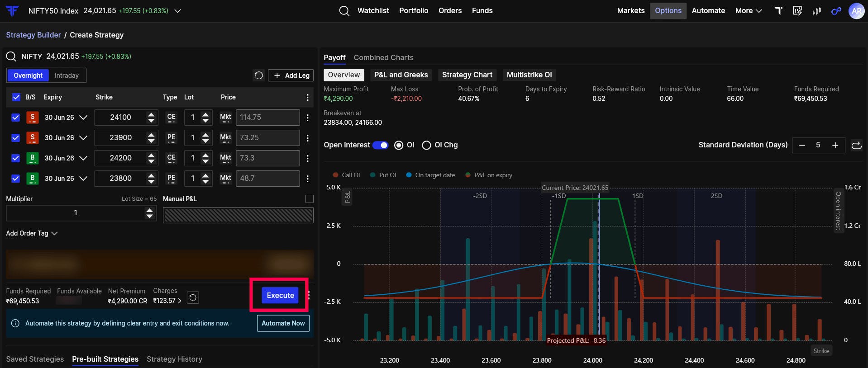Open the search magnifier beside Watchlist
868x368 pixels.
(344, 11)
